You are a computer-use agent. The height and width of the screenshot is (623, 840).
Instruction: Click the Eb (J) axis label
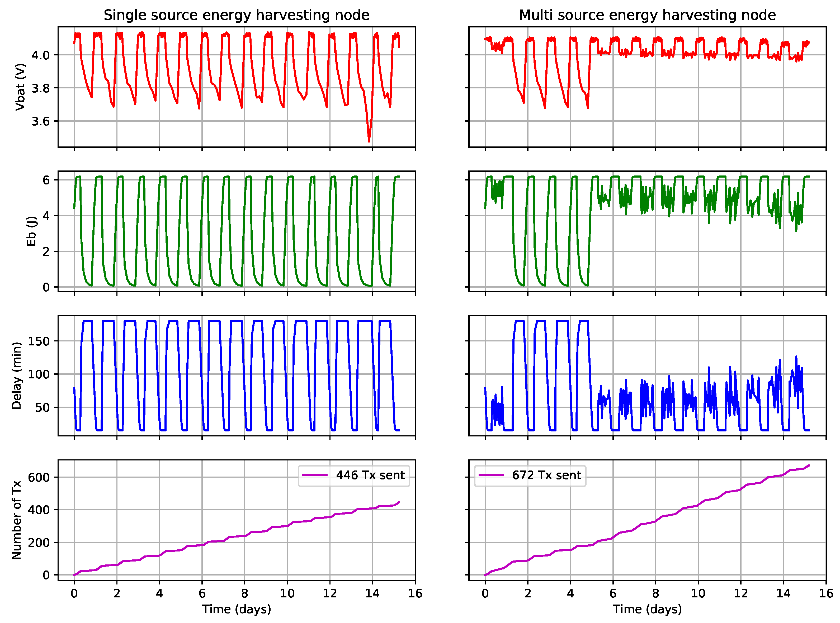pyautogui.click(x=31, y=231)
